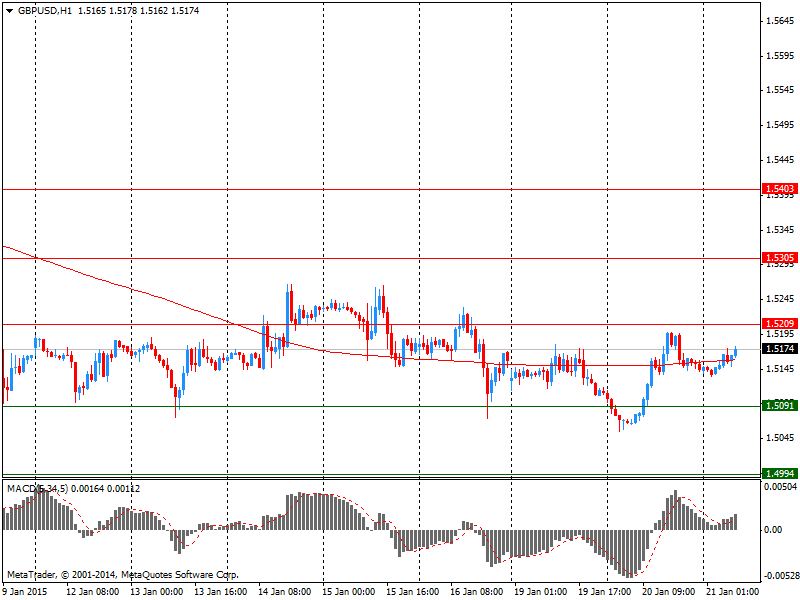Select the GBPUSD,H1 symbol title text
Image resolution: width=800 pixels, height=600 pixels.
[x=45, y=11]
